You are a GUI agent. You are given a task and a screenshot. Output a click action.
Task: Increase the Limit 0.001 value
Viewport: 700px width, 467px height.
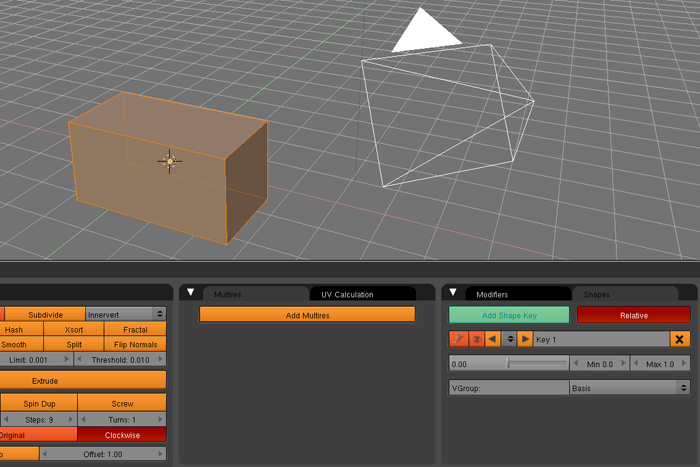point(67,359)
